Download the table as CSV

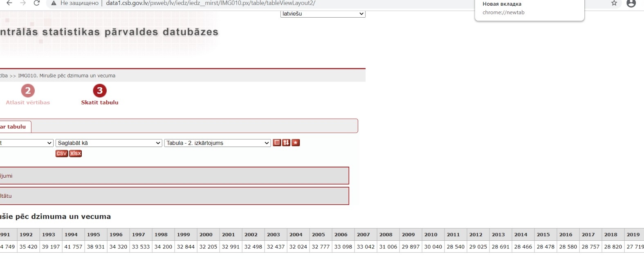[x=61, y=154]
